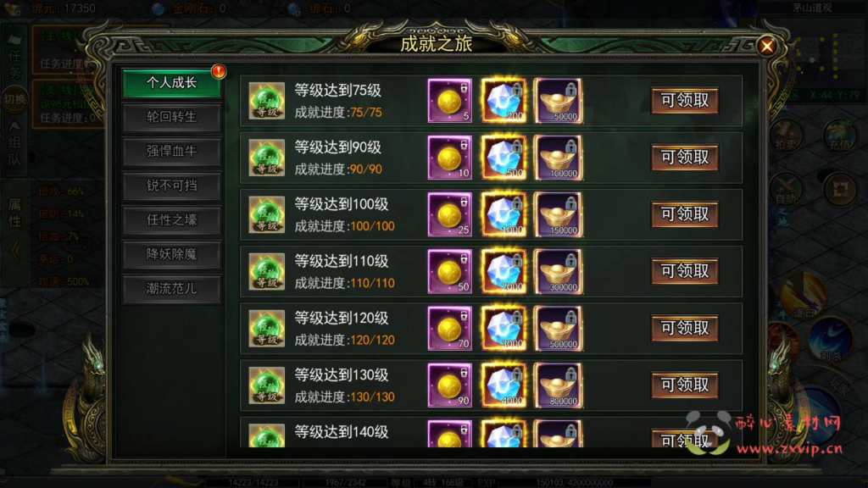
Task: Click diamond 500 reward in level 90 row
Action: 504,158
